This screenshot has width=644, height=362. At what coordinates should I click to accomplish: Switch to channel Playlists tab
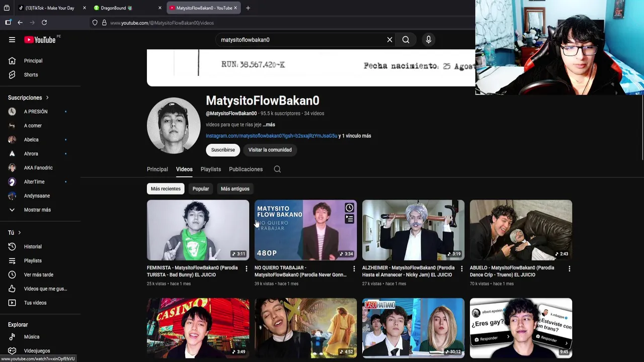click(x=211, y=169)
